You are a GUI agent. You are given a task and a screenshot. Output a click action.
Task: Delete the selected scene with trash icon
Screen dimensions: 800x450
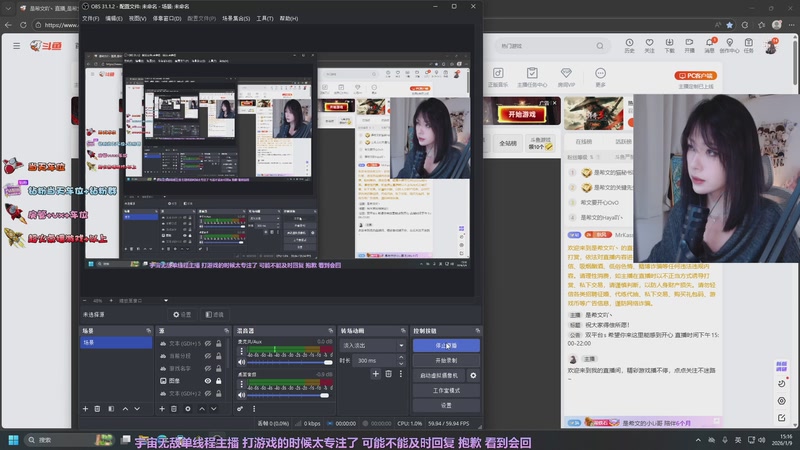(97, 409)
